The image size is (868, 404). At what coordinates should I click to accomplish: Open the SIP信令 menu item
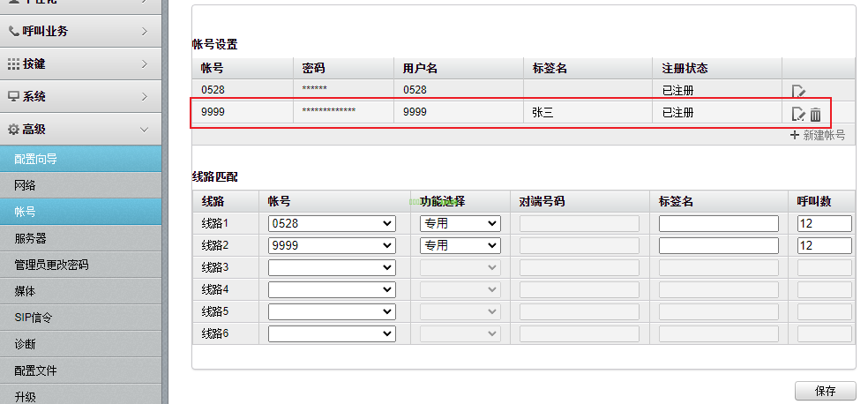(x=81, y=318)
